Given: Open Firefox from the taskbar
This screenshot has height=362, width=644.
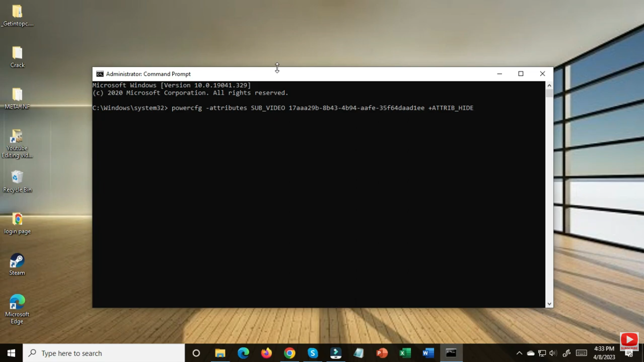Looking at the screenshot, I should coord(266,353).
